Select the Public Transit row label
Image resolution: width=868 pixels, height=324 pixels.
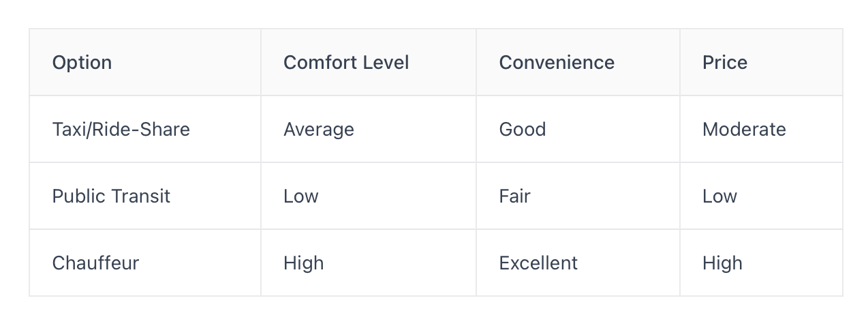click(x=111, y=196)
